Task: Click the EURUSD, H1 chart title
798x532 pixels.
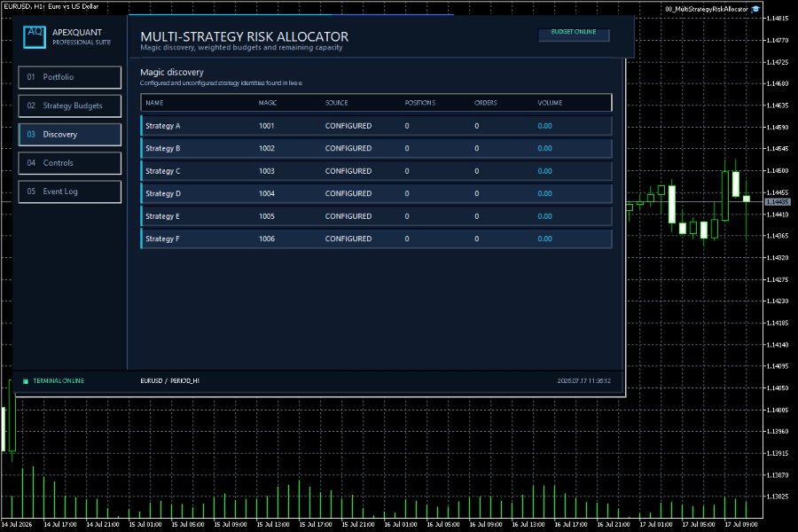Action: tap(51, 6)
